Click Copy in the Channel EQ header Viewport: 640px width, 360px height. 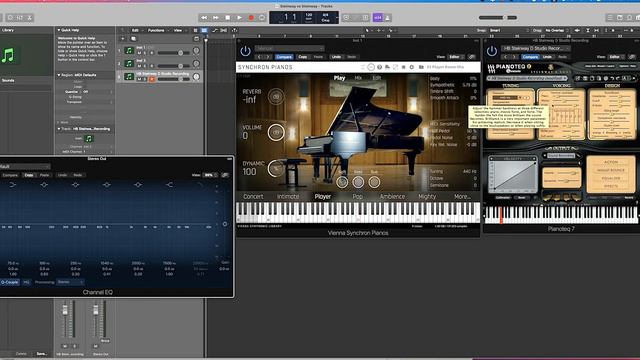[29, 175]
